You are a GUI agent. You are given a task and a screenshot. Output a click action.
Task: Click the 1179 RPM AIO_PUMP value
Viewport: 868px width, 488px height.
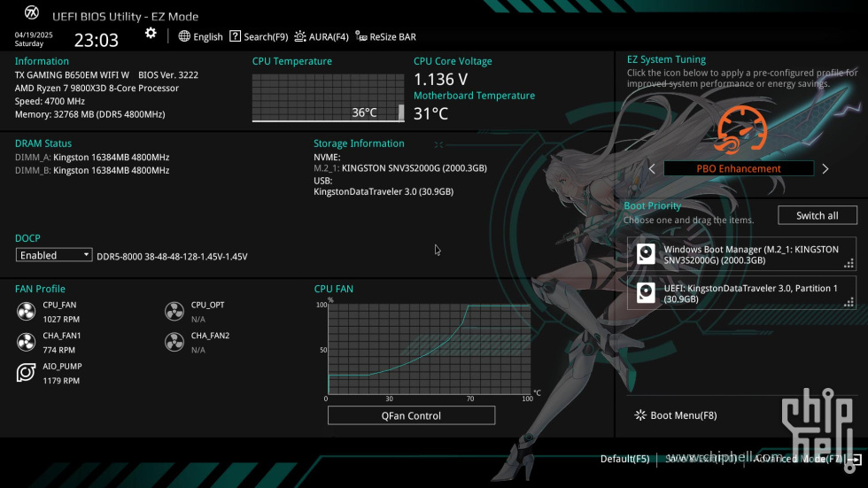tap(61, 381)
